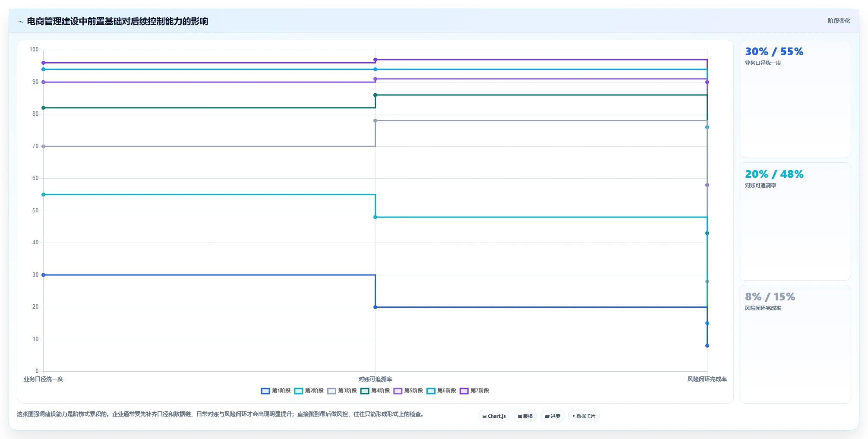Click 第2阶段 data point at 55
868x439 pixels.
coord(43,195)
